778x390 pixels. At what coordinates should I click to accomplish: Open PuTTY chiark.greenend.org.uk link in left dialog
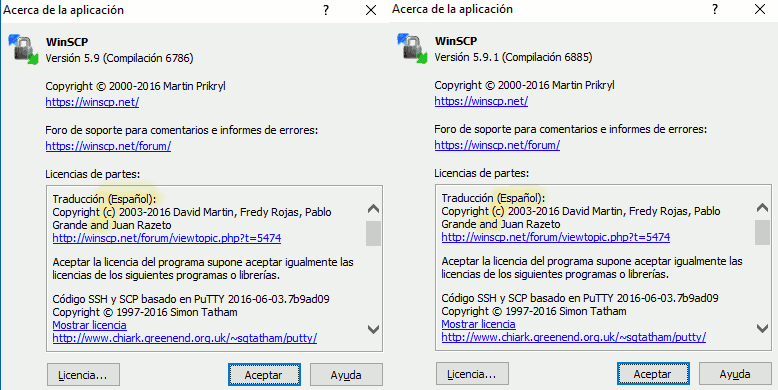click(x=185, y=338)
